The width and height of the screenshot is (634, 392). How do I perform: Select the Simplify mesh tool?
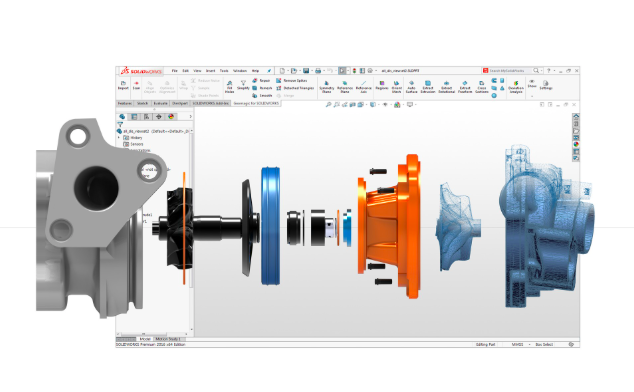point(243,85)
